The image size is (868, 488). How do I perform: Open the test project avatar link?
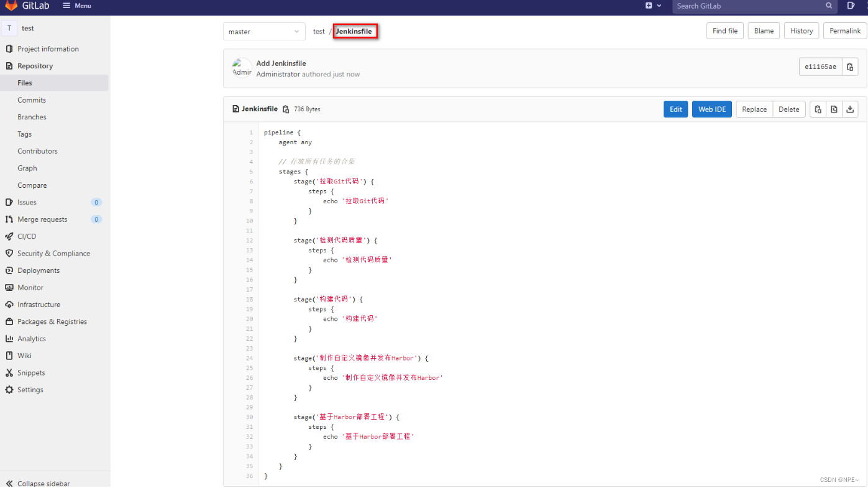9,28
